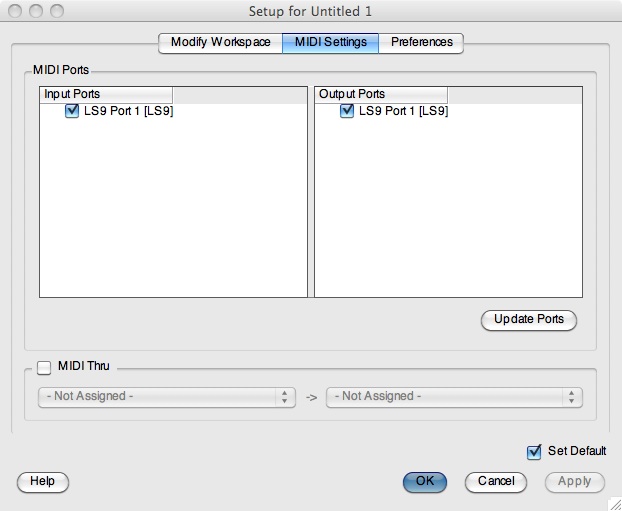Open the Preferences tab
622x511 pixels.
click(421, 43)
